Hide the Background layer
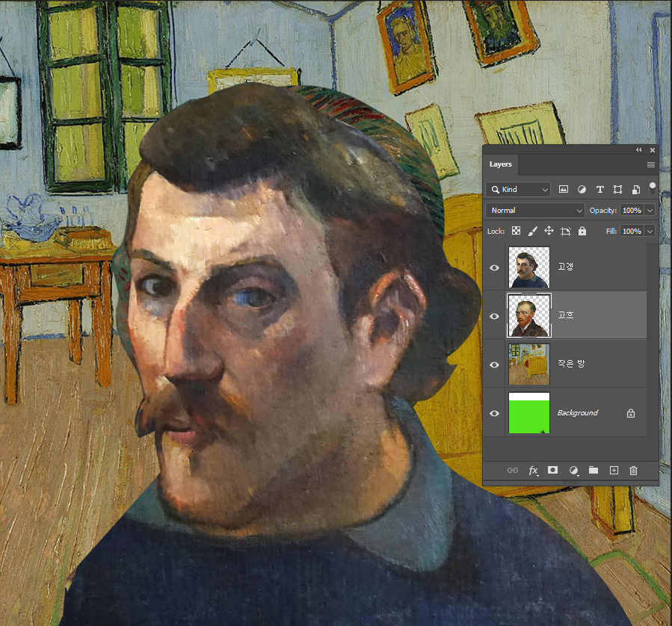Image resolution: width=672 pixels, height=626 pixels. tap(494, 413)
